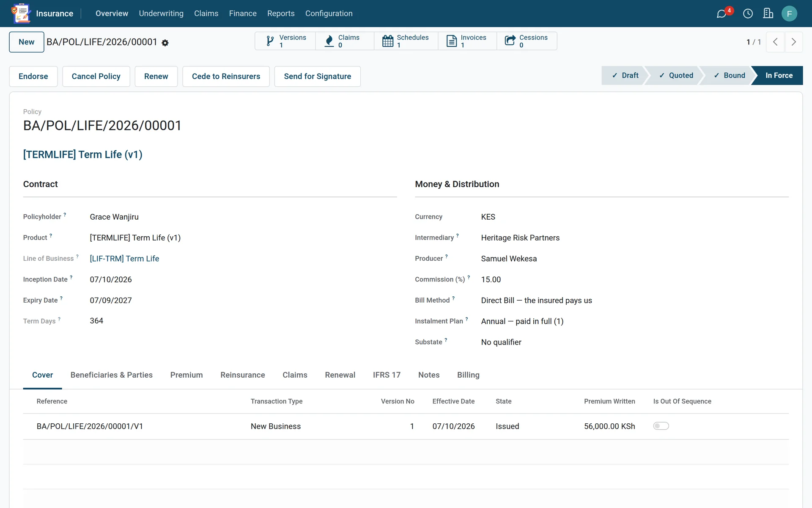Screen dimensions: 812x508
Task: Click Send for Signature button
Action: tap(318, 76)
